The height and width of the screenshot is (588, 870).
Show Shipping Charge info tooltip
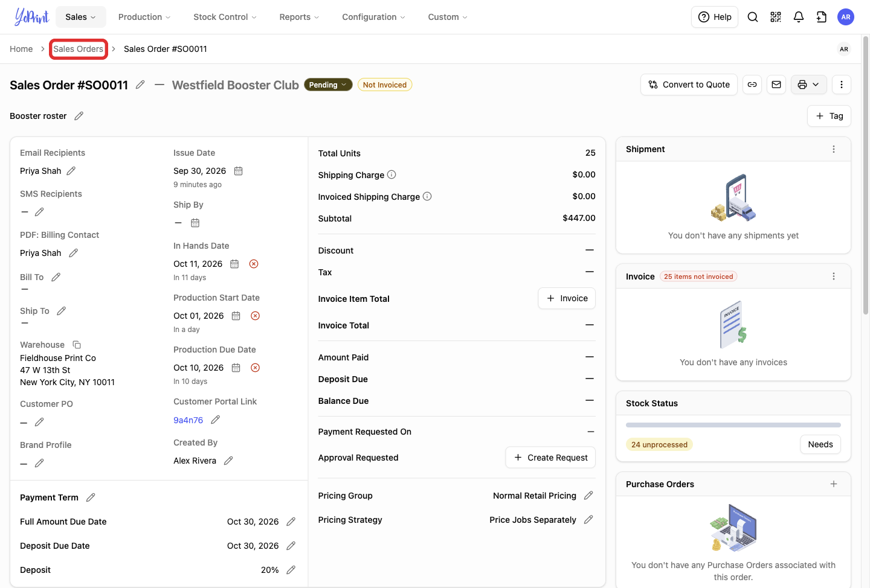click(x=391, y=174)
